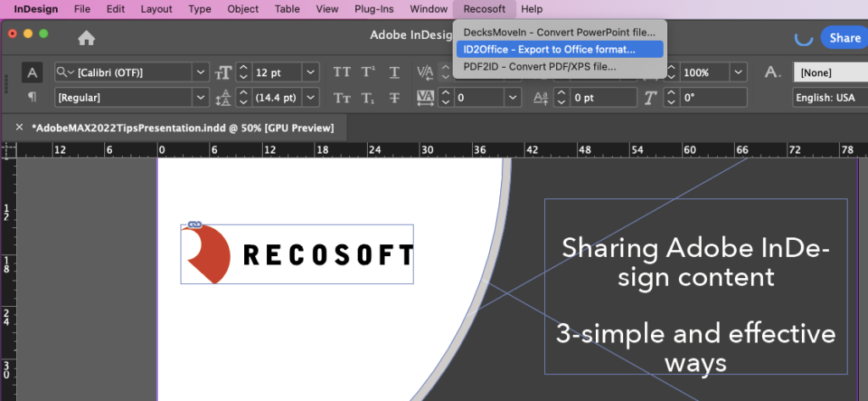The height and width of the screenshot is (401, 868).
Task: Select Character Formatting Controls 'A' icon
Action: pyautogui.click(x=33, y=73)
